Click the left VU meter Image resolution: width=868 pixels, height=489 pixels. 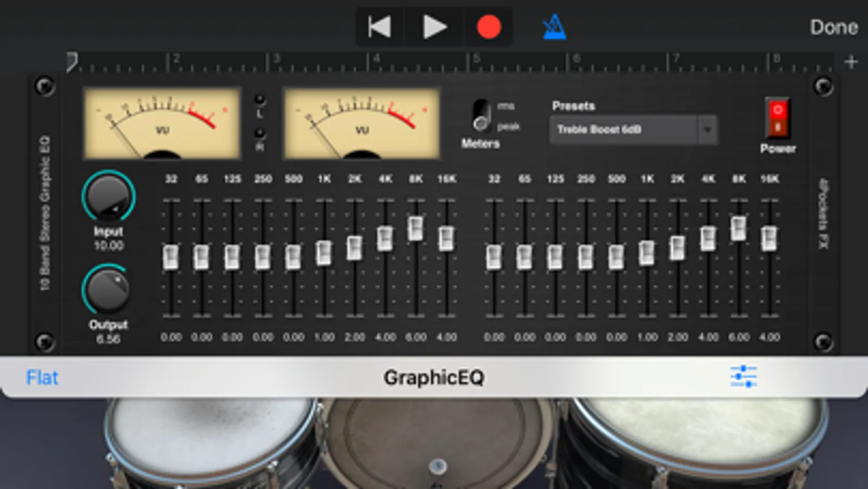click(x=162, y=124)
